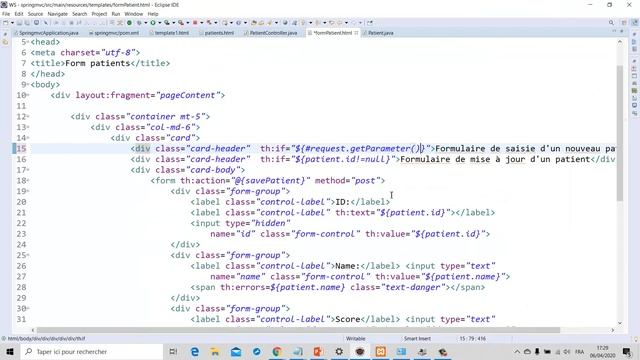Screen dimensions: 640x360
Task: Collapse the form element at line 18
Action: point(28,180)
